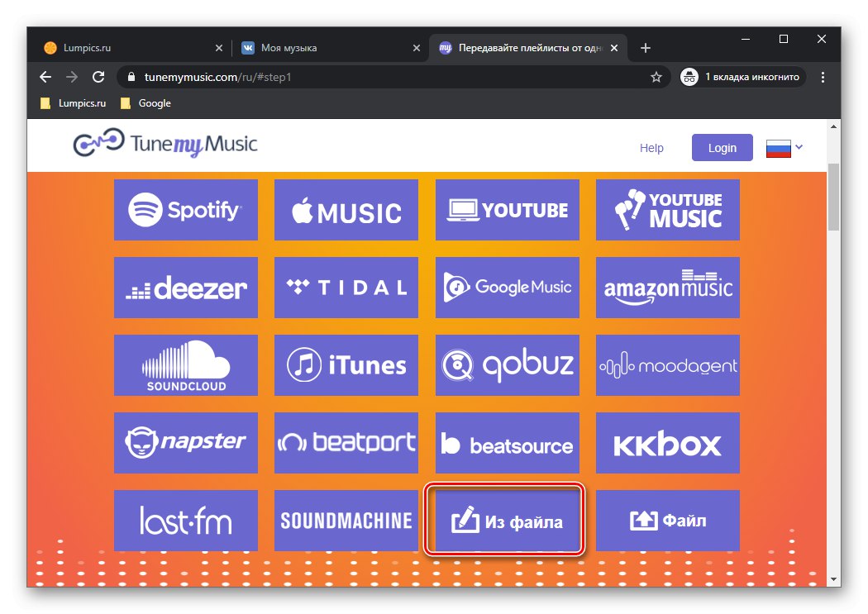Image resolution: width=868 pixels, height=614 pixels.
Task: Close the Lumpics.ru tab
Action: pyautogui.click(x=219, y=48)
